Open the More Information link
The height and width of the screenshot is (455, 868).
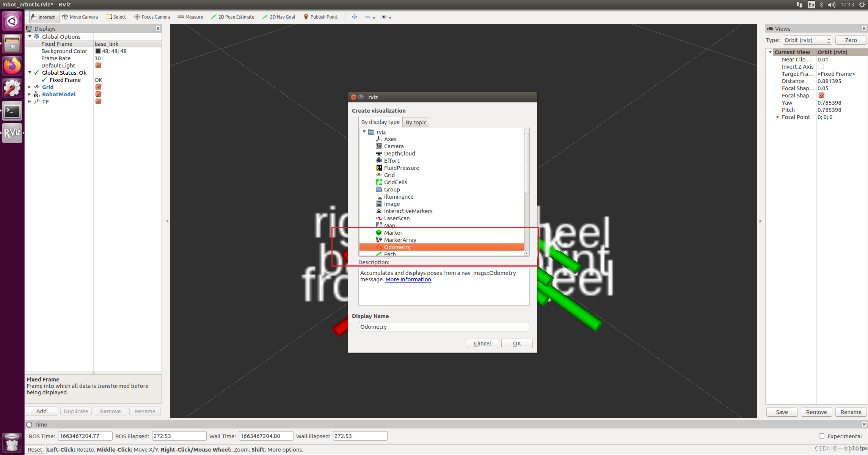coord(408,279)
